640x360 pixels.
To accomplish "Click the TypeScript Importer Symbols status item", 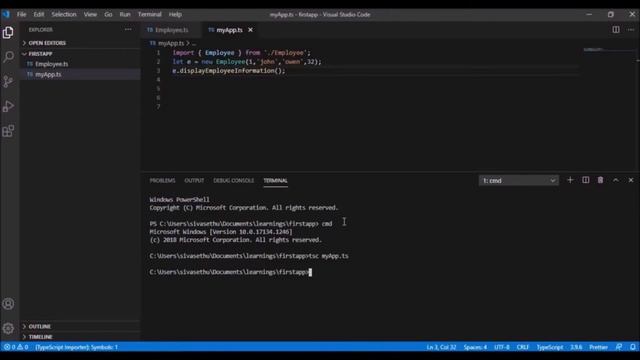I will pyautogui.click(x=76, y=347).
